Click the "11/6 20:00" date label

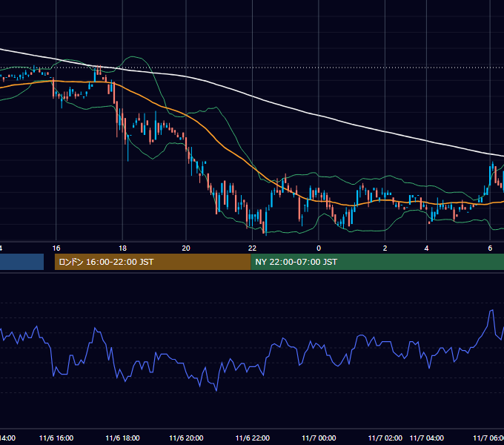coord(186,438)
